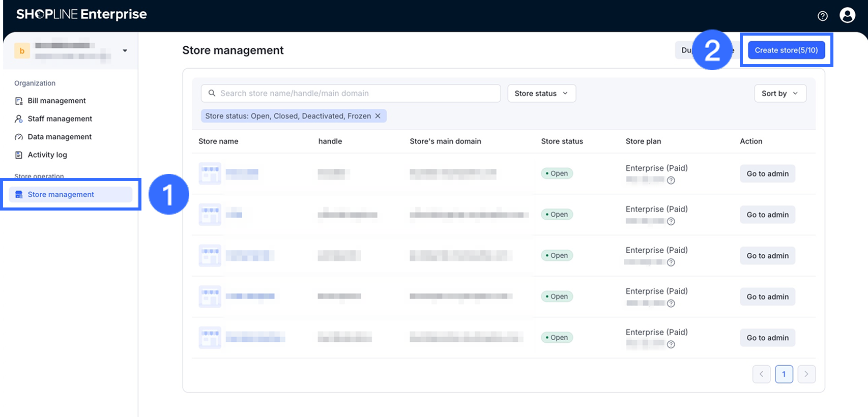Click the first store's thumbnail icon
Screen dimensions: 868x417
[x=210, y=173]
